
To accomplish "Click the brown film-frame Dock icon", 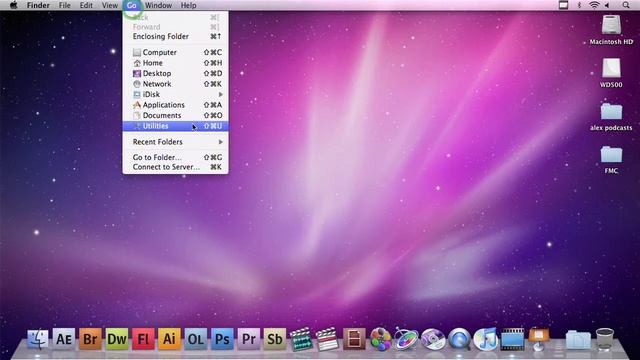I will point(354,339).
